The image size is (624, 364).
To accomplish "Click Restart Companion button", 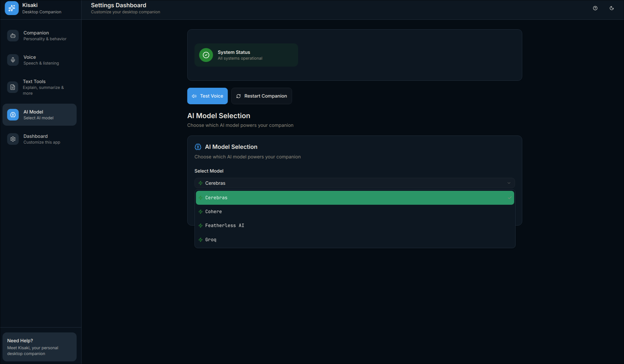I will [x=261, y=96].
